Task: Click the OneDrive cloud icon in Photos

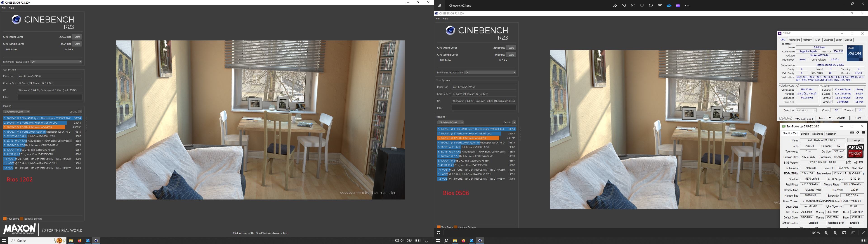Action: click(669, 5)
